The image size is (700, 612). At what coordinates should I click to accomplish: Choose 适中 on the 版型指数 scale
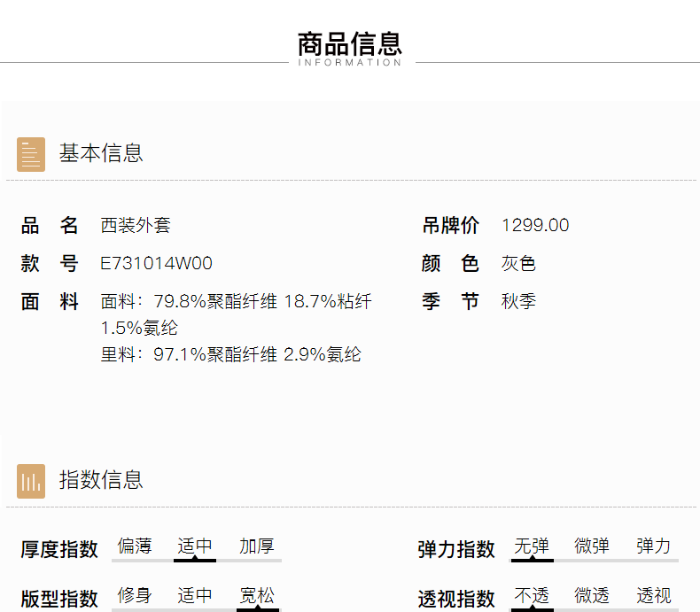(x=195, y=595)
